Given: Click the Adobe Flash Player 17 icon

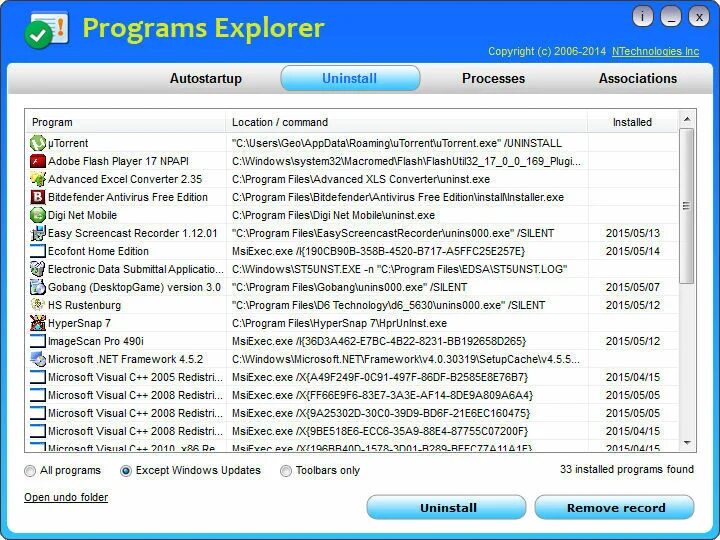Looking at the screenshot, I should (38, 161).
